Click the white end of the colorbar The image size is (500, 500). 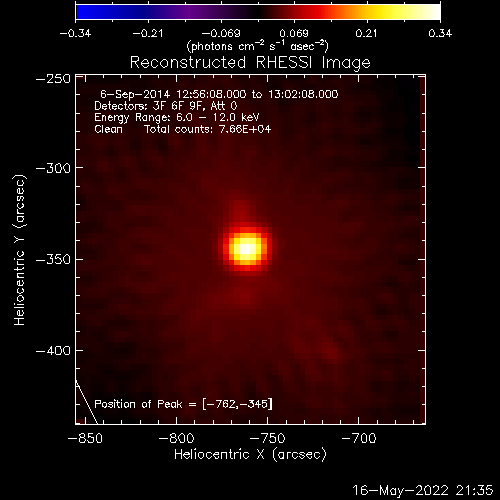point(432,12)
